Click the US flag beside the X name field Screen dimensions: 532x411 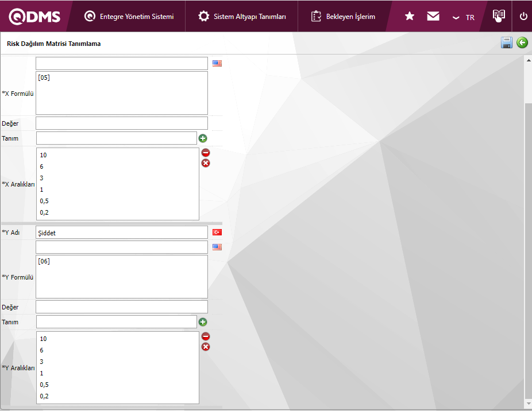click(x=217, y=63)
